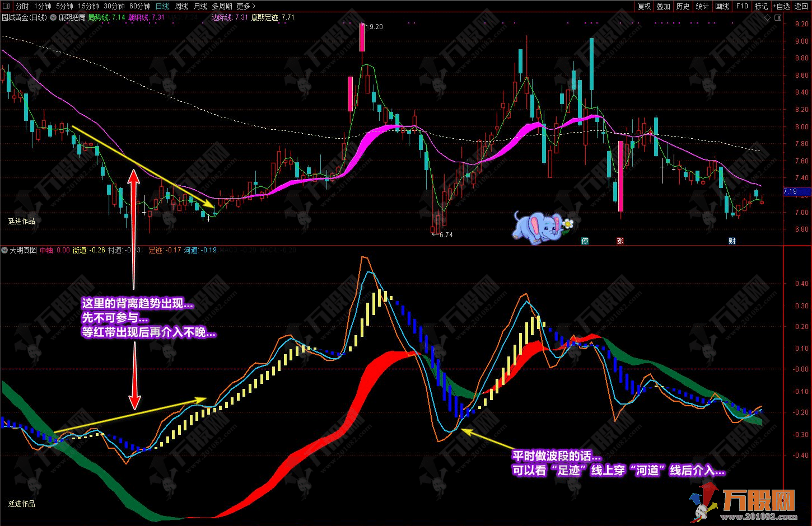Click the 足迹: -0.17 value
This screenshot has width=812, height=526.
[165, 250]
